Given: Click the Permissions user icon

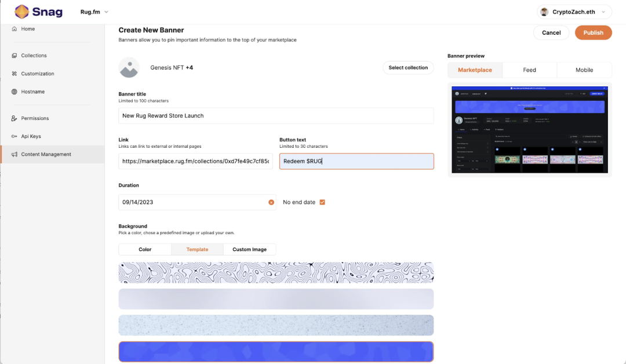Looking at the screenshot, I should 14,118.
